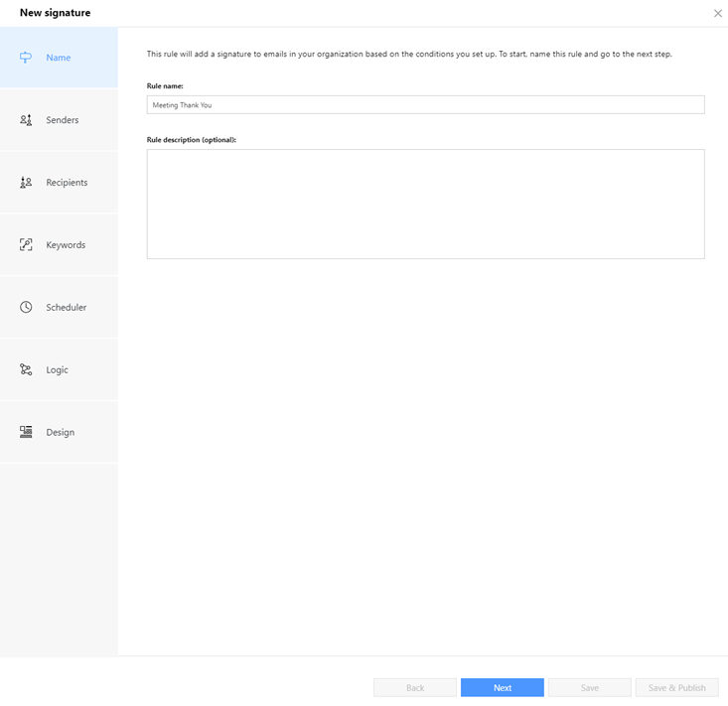Focus the Rule name text field
This screenshot has width=728, height=706.
425,104
